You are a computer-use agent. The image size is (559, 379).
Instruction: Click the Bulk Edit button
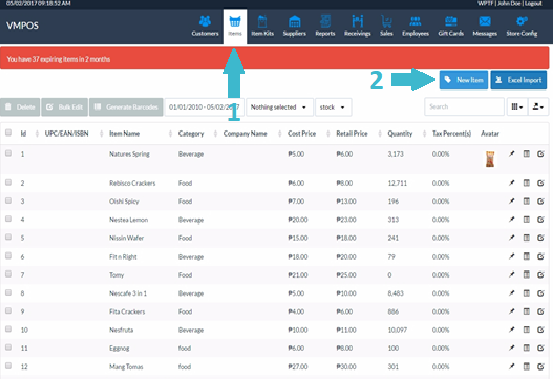pyautogui.click(x=65, y=107)
